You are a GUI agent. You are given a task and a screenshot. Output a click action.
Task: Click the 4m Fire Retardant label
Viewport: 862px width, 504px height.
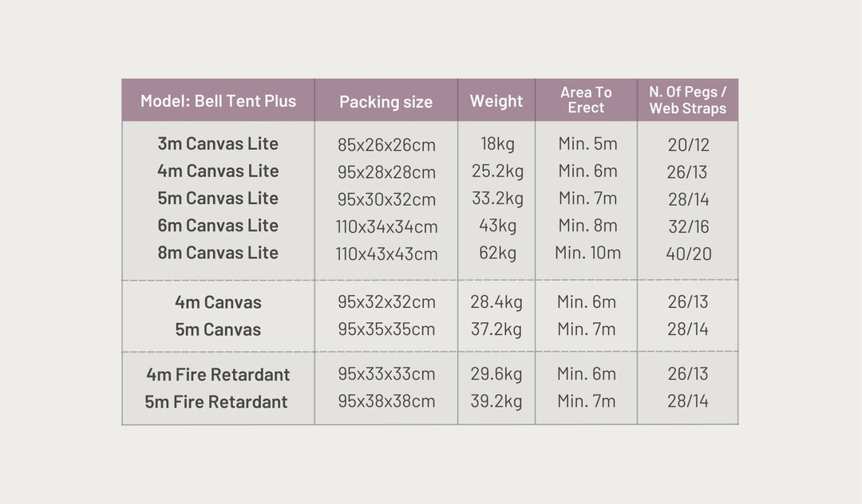218,374
